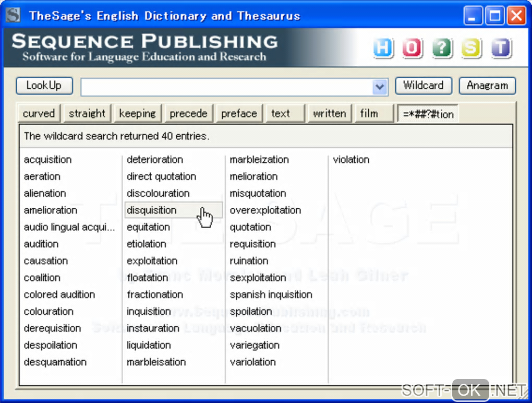Screen dimensions: 532x403
Task: Select the entry variolation
Action: coord(253,362)
